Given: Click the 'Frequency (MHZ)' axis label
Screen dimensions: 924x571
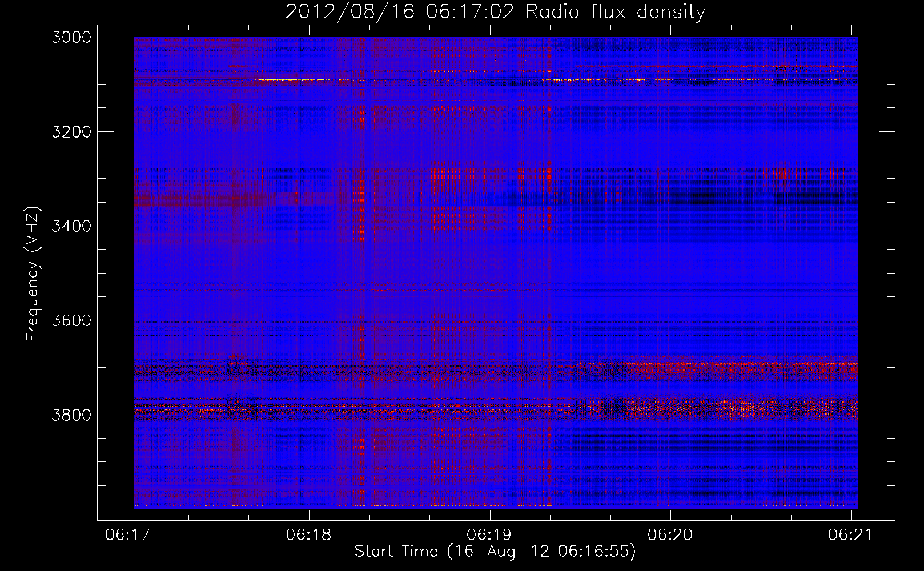Looking at the screenshot, I should point(33,274).
